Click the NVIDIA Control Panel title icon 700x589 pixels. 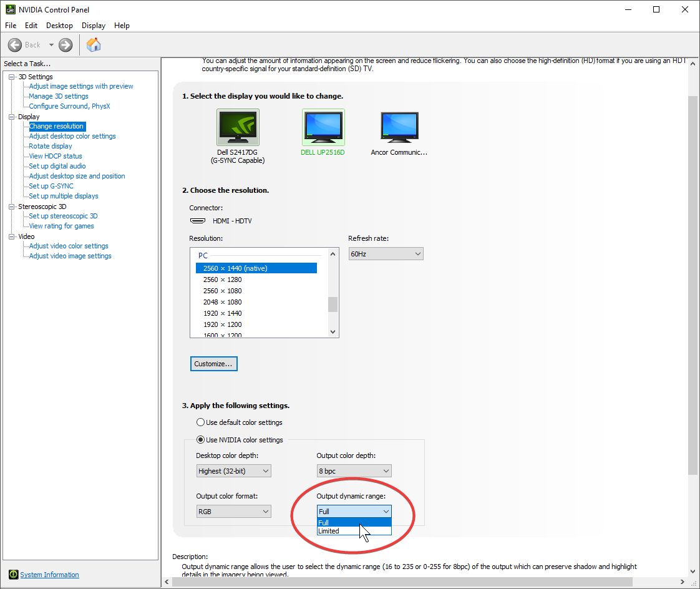tap(10, 9)
